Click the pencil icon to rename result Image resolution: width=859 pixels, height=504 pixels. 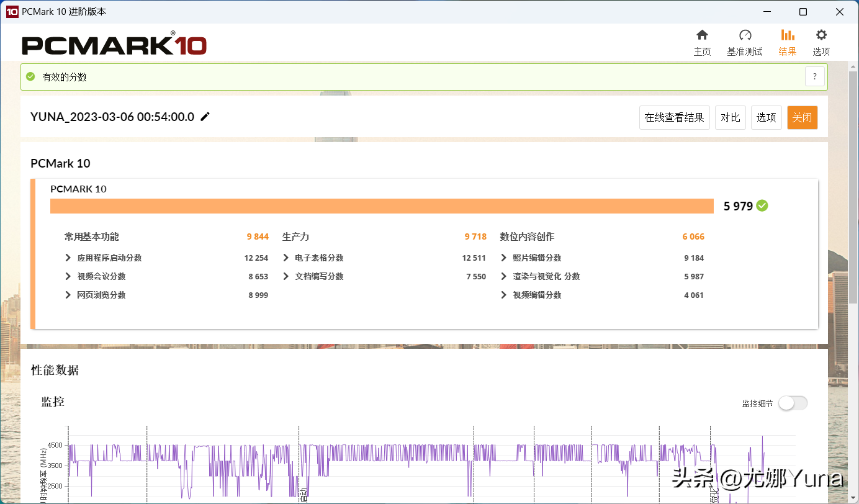tap(205, 117)
